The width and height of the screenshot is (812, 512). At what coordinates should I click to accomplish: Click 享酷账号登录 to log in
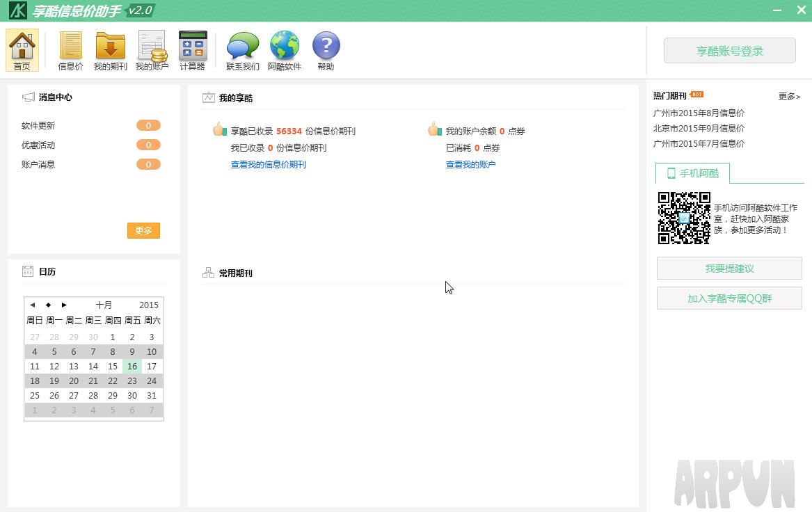click(x=729, y=50)
